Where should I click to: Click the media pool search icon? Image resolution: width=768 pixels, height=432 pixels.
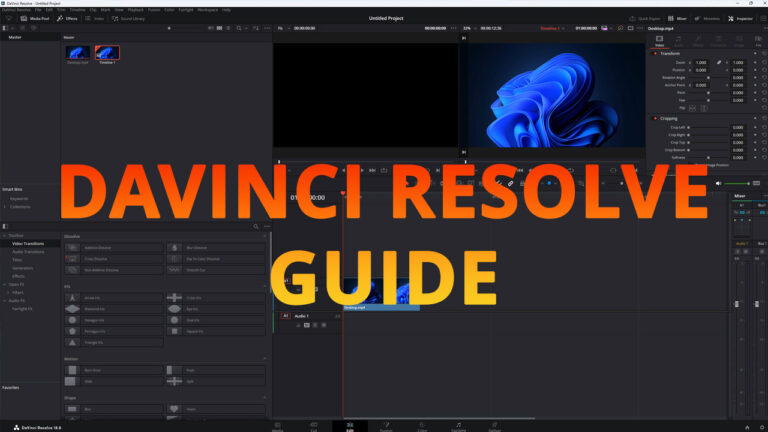(x=239, y=28)
